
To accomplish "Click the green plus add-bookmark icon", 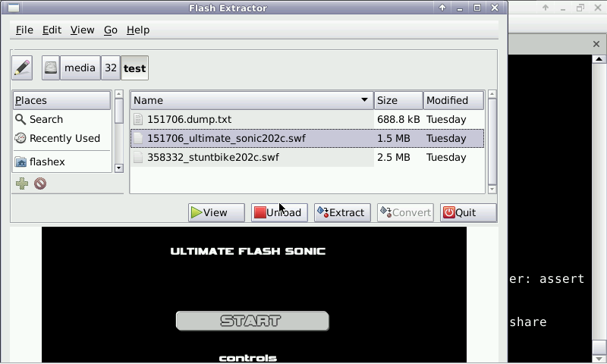I will point(22,184).
